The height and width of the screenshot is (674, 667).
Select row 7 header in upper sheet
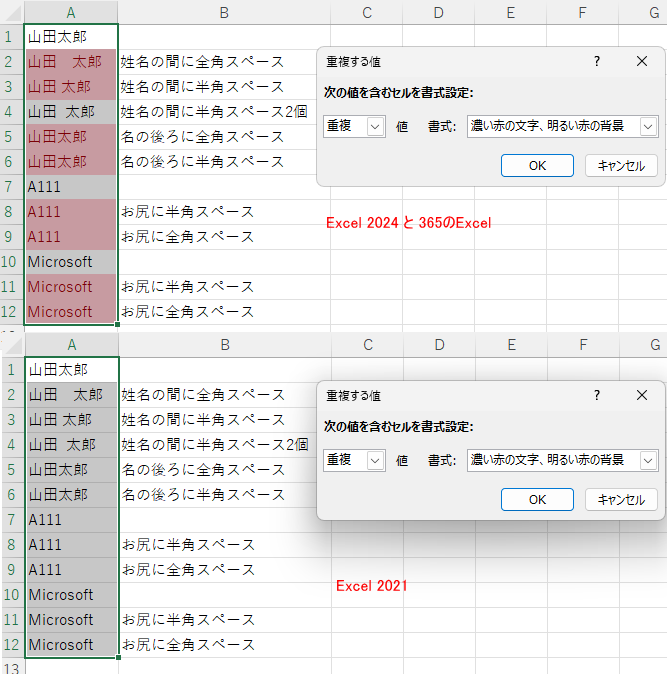11,186
